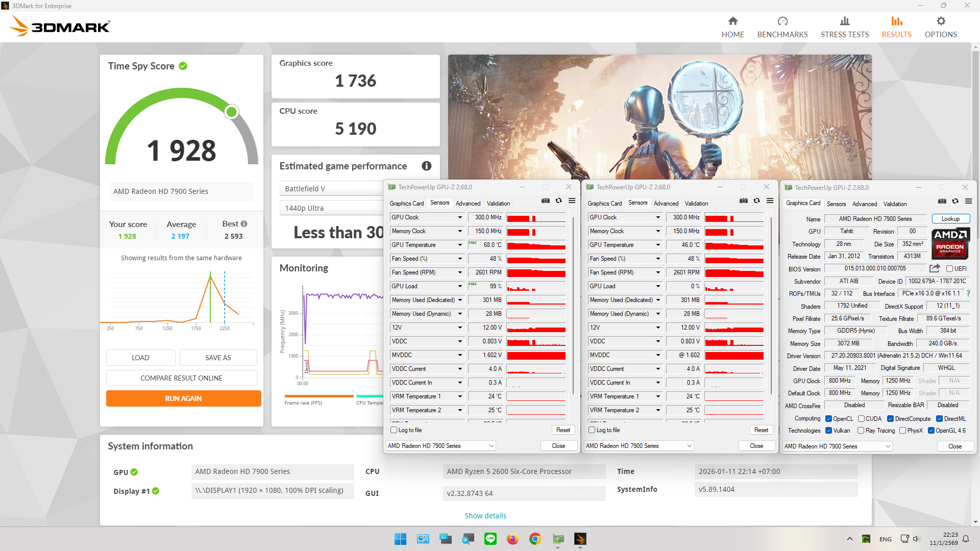Enable Log to file in first GPU-Z window
This screenshot has width=980, height=551.
(x=394, y=430)
